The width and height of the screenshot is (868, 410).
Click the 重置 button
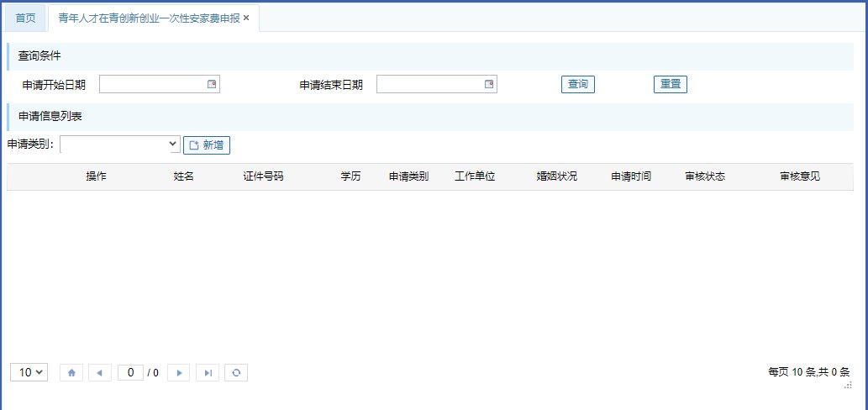(671, 85)
